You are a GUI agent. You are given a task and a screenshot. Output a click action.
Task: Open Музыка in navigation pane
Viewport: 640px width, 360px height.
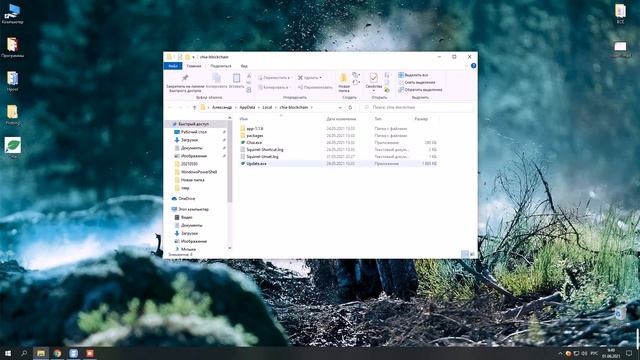click(x=188, y=249)
